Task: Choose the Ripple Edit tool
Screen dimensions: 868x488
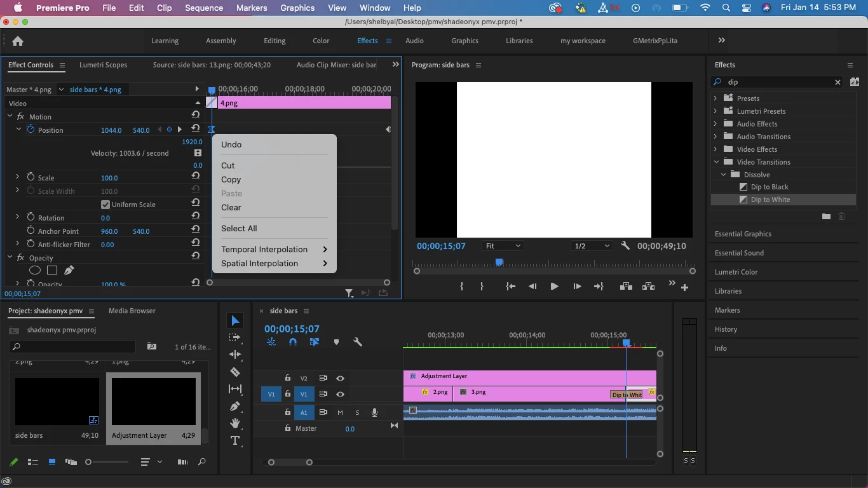Action: [235, 355]
